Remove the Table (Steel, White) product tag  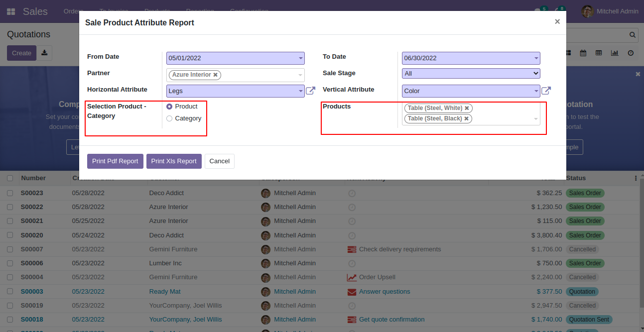[x=467, y=108]
